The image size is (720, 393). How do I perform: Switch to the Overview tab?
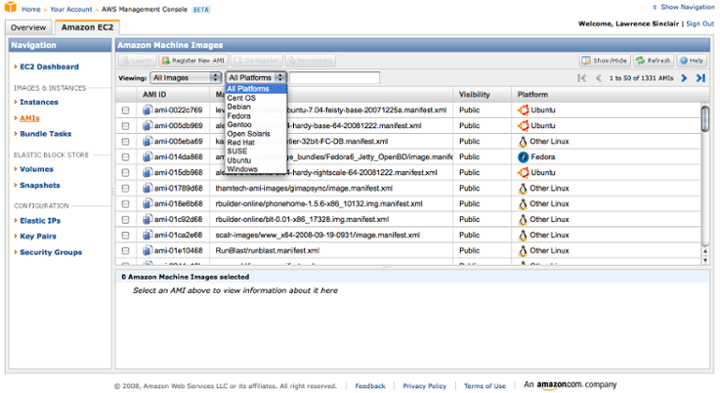coord(28,28)
